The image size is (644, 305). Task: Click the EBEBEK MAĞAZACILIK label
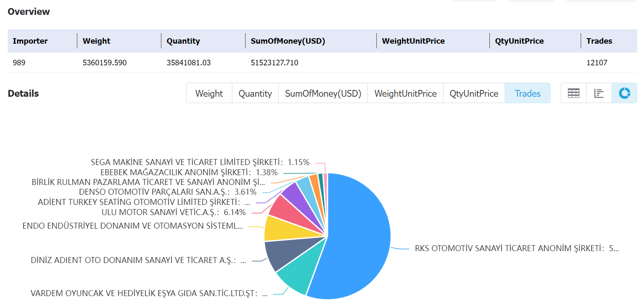pyautogui.click(x=189, y=172)
